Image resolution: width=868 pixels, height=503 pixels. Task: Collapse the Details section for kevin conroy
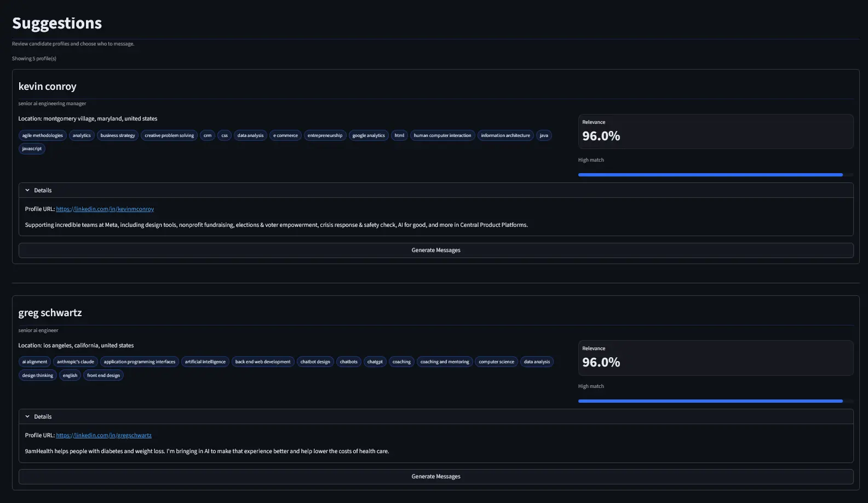[38, 190]
